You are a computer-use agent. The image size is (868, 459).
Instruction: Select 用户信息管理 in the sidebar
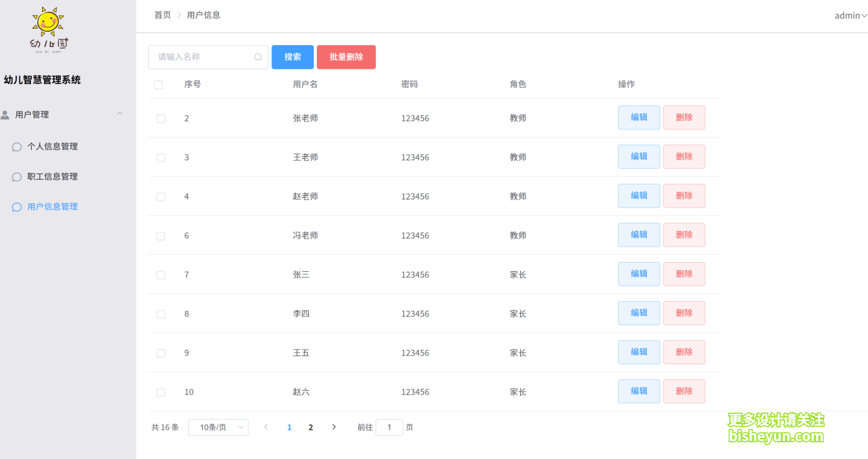click(53, 207)
